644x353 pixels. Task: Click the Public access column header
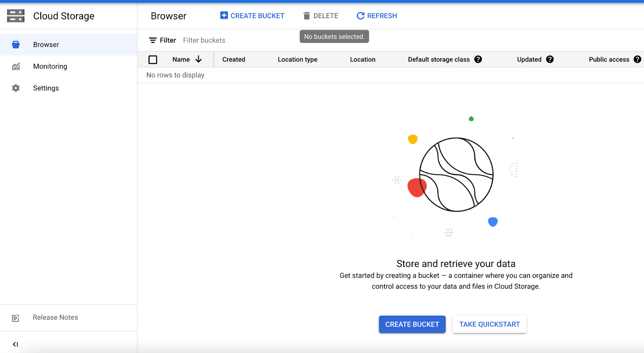pyautogui.click(x=609, y=60)
